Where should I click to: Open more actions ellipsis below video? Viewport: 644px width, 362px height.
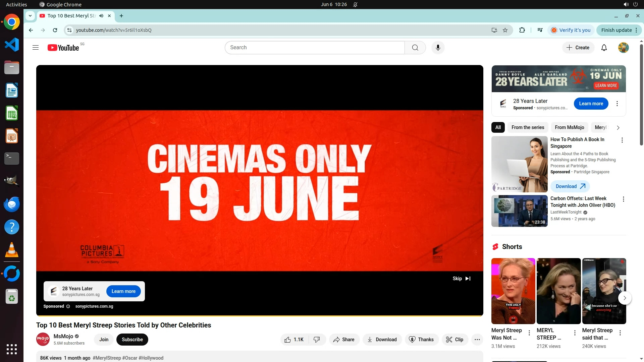477,340
